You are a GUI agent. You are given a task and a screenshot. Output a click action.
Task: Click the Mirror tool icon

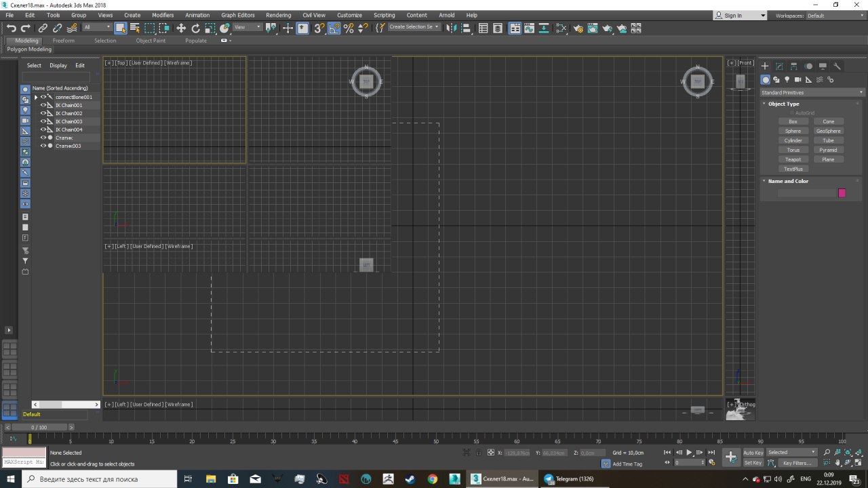tap(451, 28)
